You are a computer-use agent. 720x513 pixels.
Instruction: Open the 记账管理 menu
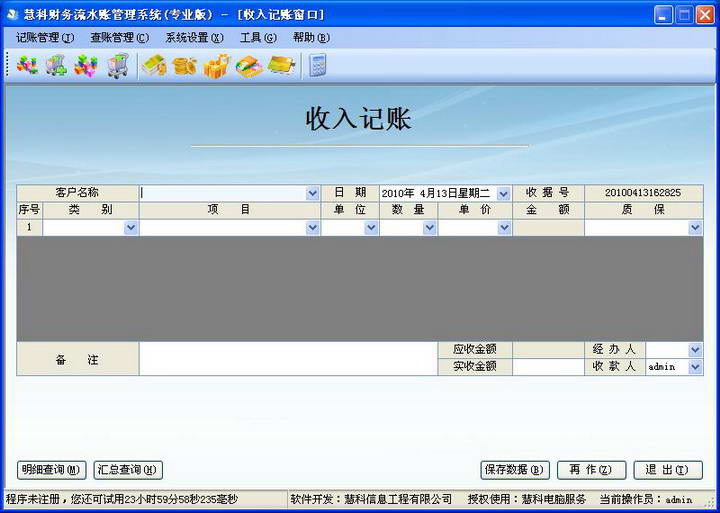(x=45, y=38)
